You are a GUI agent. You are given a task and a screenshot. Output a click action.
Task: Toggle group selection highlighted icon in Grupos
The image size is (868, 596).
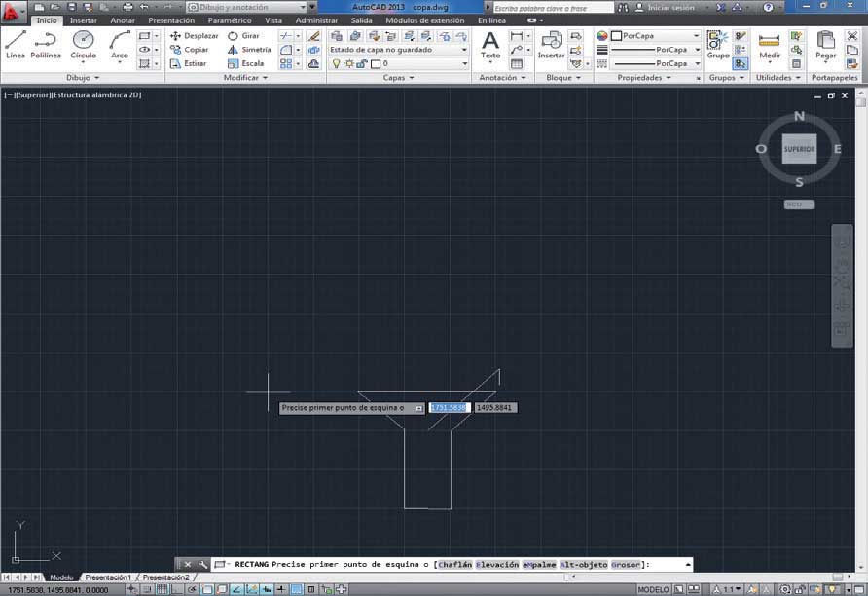tap(741, 63)
